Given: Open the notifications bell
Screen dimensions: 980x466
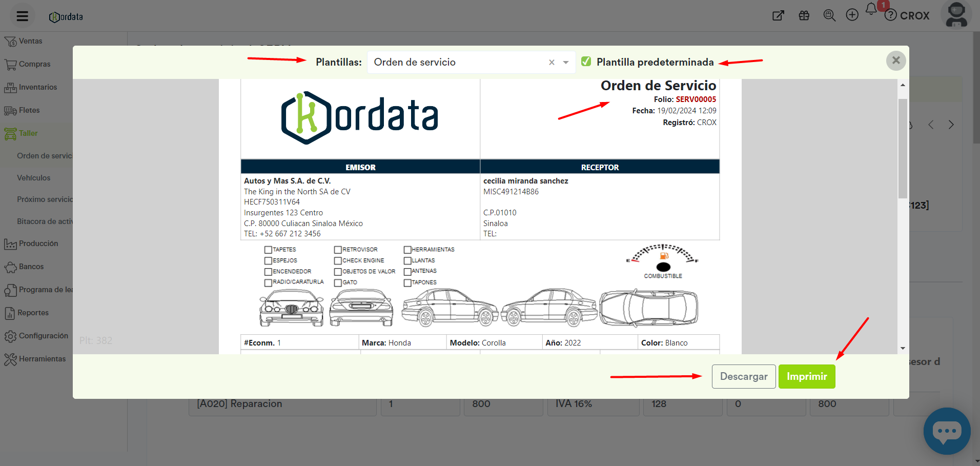Looking at the screenshot, I should [x=871, y=9].
